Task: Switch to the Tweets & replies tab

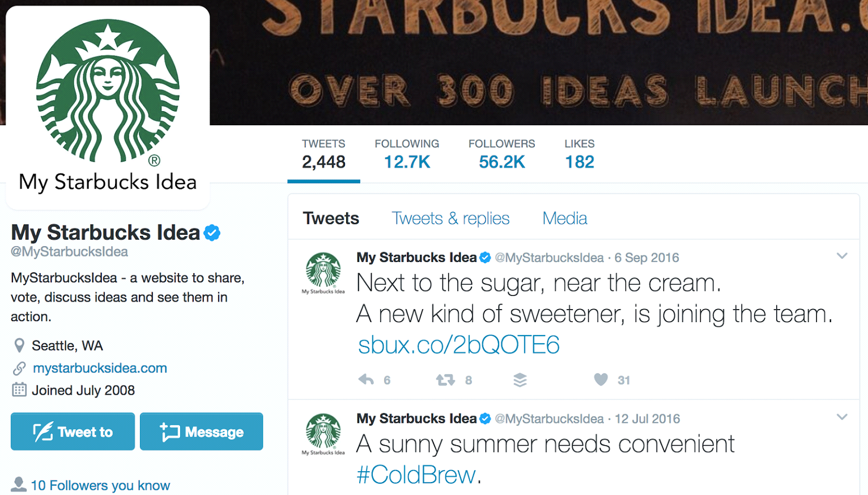Action: tap(450, 218)
